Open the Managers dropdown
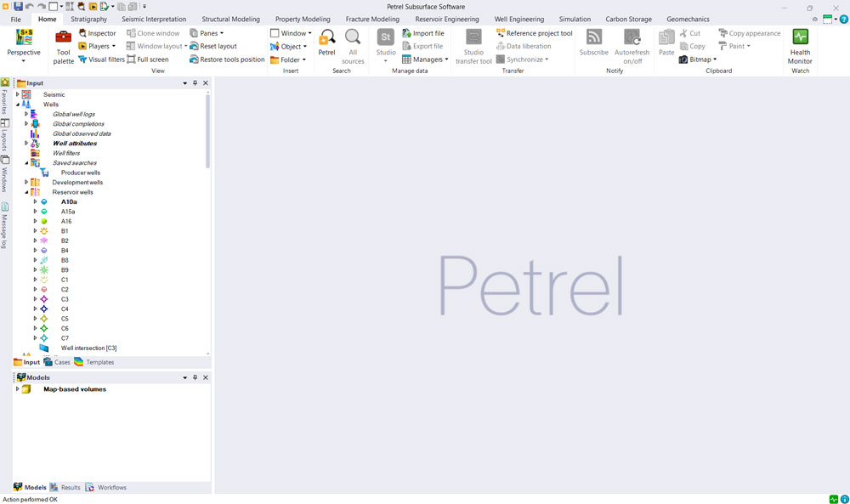Viewport: 850px width, 504px height. pos(446,59)
